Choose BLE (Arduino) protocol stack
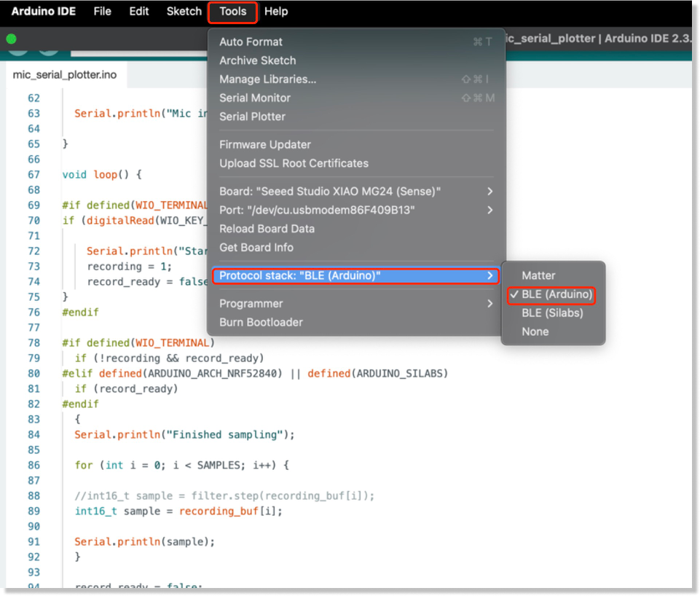This screenshot has width=700, height=596. pos(553,295)
